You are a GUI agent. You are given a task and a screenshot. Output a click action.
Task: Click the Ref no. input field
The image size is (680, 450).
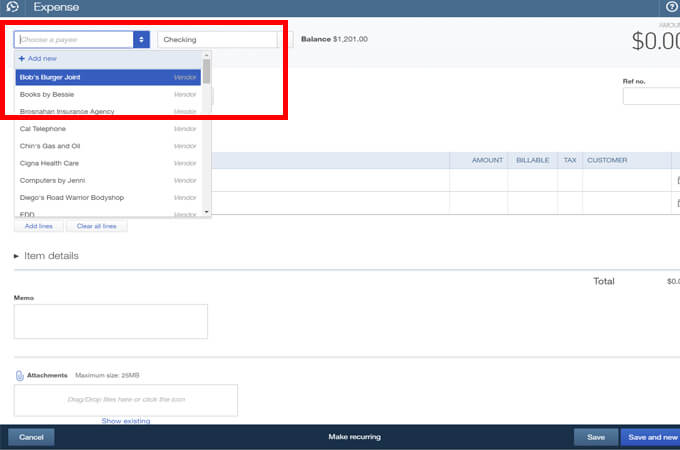(x=651, y=96)
